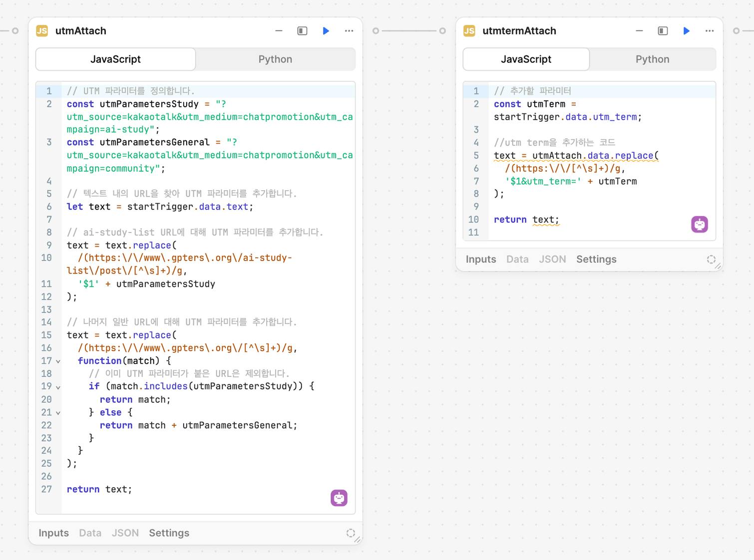Click line number 11 in utmtermAttach gutter
The height and width of the screenshot is (560, 754).
[x=473, y=232]
